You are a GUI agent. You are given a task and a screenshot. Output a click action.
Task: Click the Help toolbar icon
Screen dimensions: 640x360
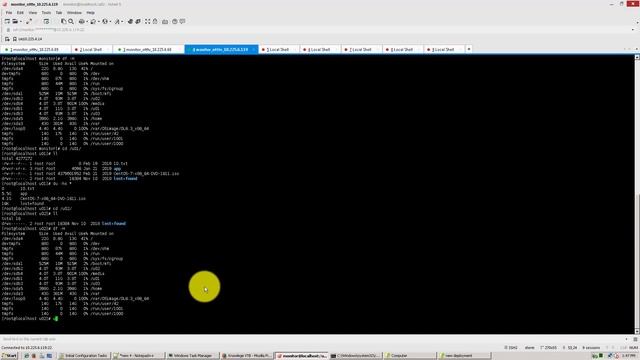coord(175,21)
